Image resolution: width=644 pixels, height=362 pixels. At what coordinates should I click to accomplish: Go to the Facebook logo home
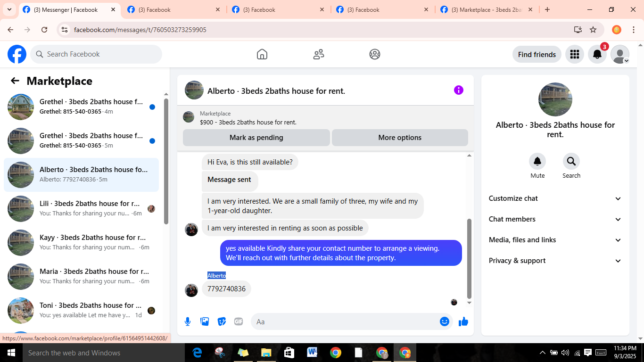coord(17,54)
